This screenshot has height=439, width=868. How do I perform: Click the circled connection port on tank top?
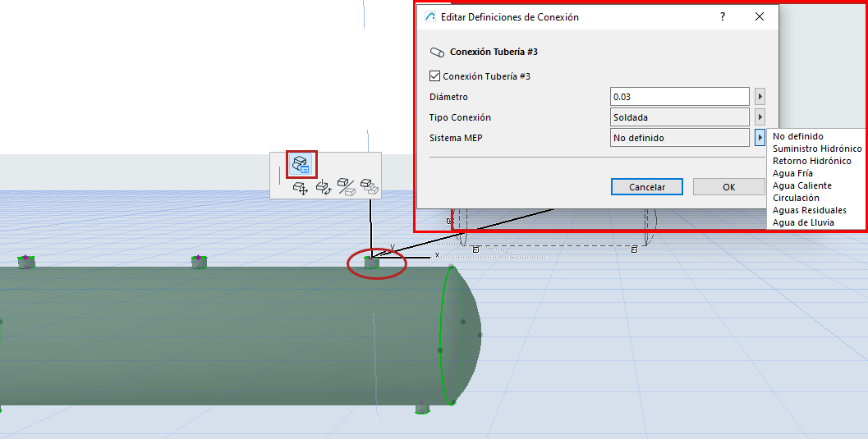point(371,263)
